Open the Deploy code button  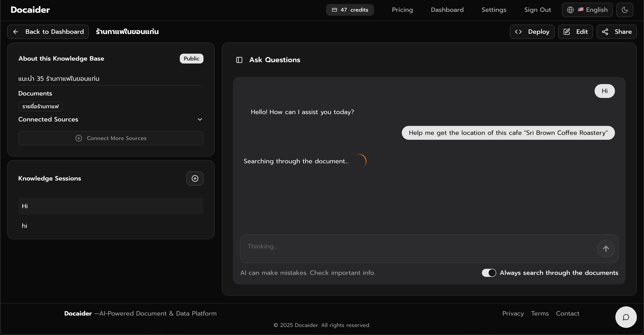tap(532, 32)
